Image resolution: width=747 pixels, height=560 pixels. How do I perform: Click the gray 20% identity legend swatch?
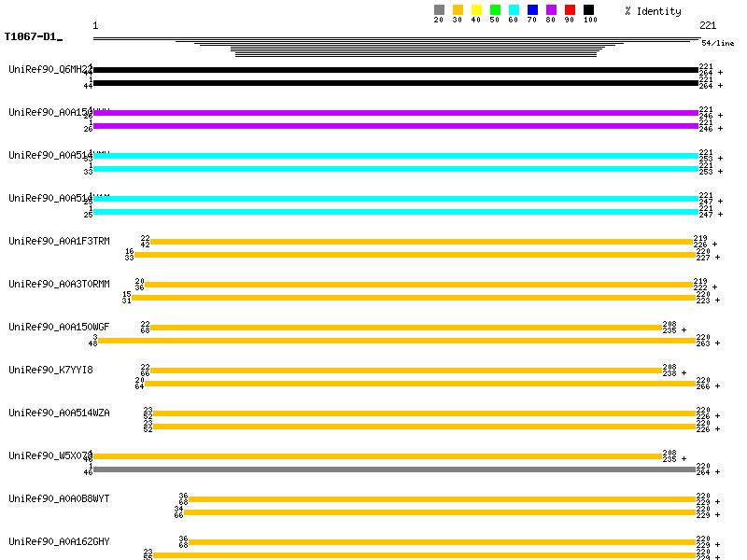(x=439, y=10)
